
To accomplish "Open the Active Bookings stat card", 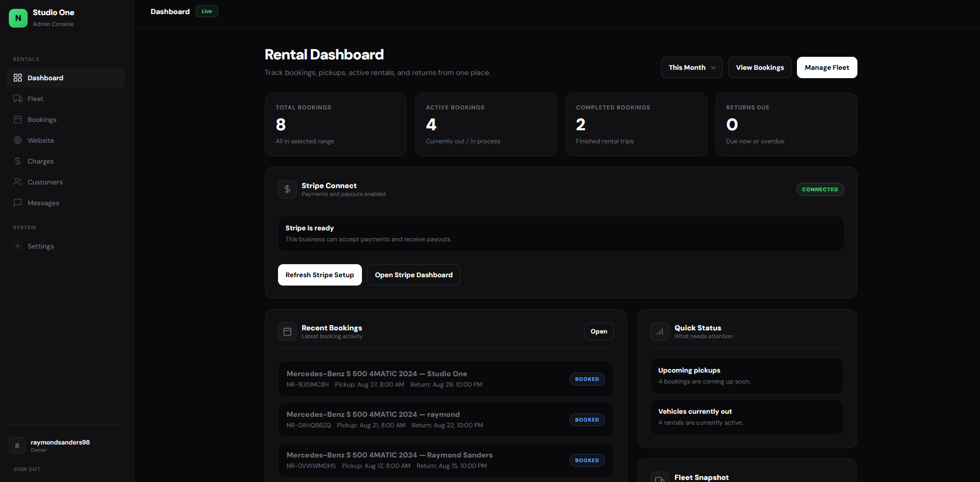I will pyautogui.click(x=486, y=125).
